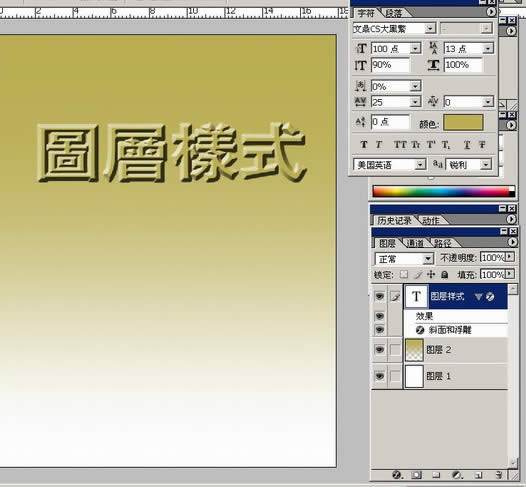Switch to the 路径 tab
Viewport: 526px width, 487px height.
(443, 243)
